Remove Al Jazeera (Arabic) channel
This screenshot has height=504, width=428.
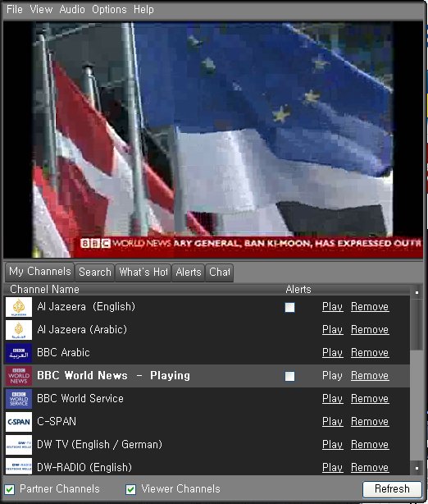click(x=370, y=330)
